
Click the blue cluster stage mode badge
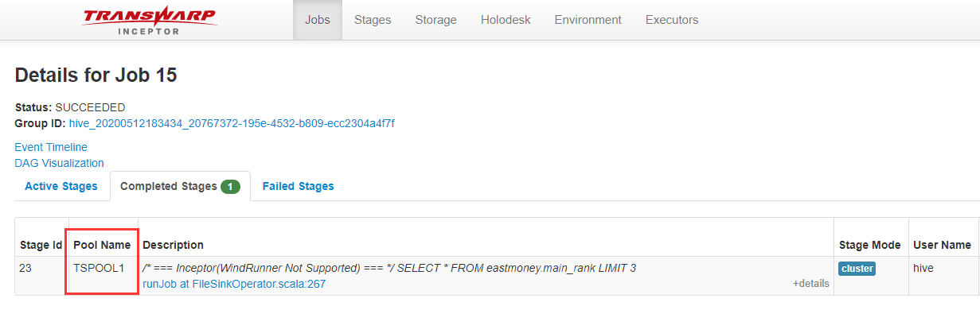[857, 269]
